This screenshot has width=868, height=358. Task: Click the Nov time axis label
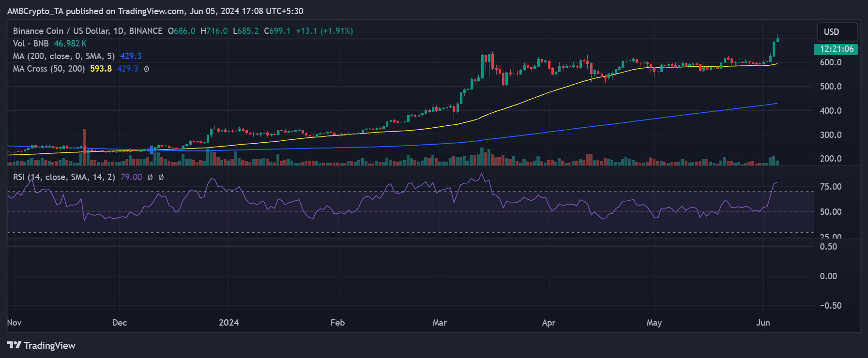(x=15, y=323)
